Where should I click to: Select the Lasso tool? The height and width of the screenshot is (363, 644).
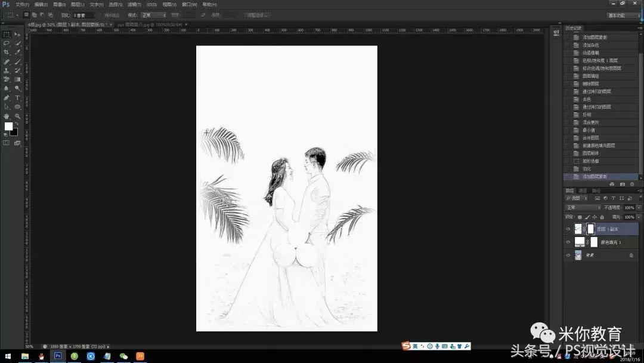[6, 44]
